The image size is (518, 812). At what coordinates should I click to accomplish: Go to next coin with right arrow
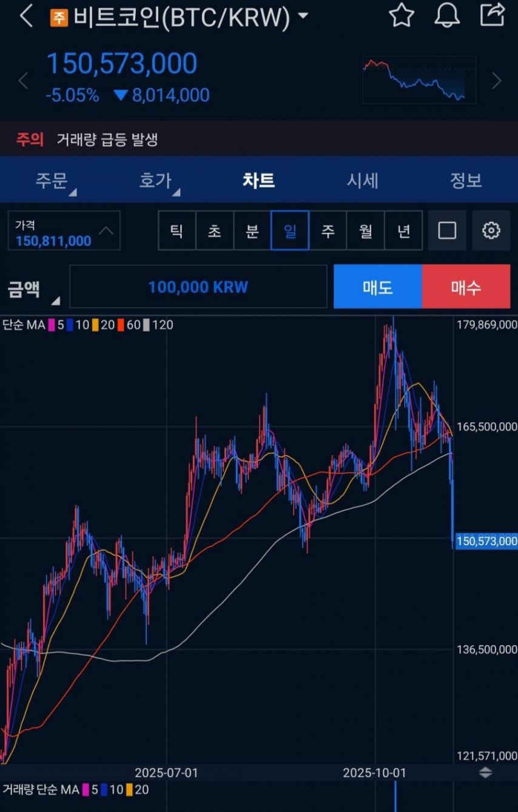(496, 81)
